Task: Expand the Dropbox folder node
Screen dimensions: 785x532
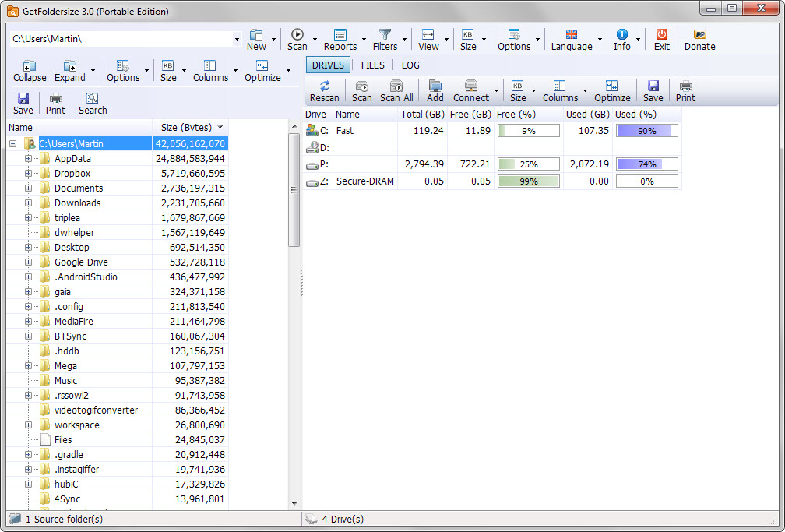Action: click(28, 174)
